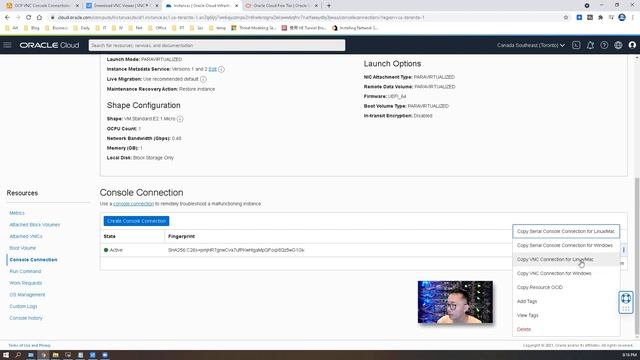The width and height of the screenshot is (640, 360).
Task: Open the Blog bookmarks folder
Action: point(32,28)
